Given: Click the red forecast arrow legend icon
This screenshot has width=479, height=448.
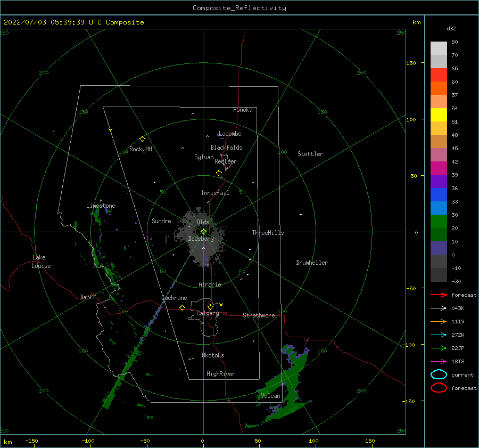Looking at the screenshot, I should pyautogui.click(x=439, y=295).
